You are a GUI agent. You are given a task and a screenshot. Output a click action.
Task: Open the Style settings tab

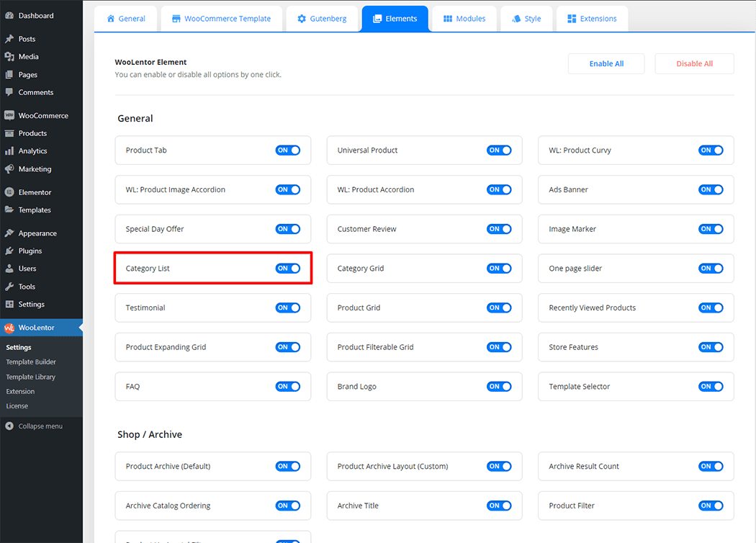coord(526,19)
